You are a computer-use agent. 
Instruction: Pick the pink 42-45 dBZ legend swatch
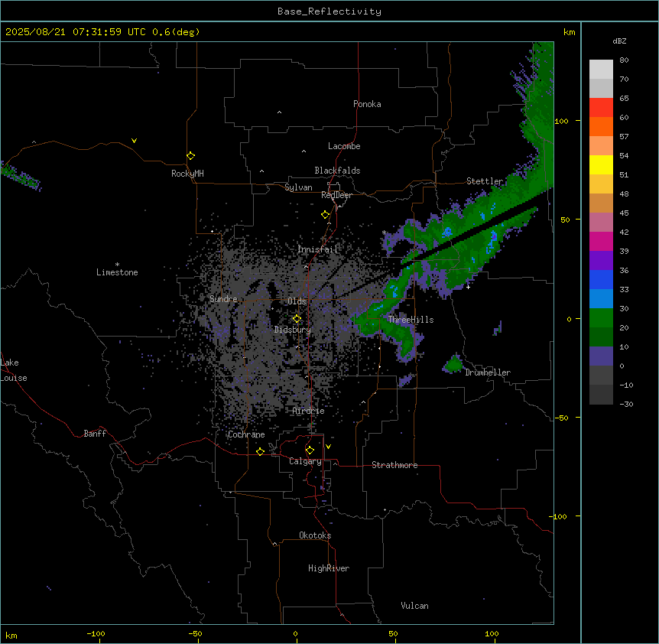(601, 223)
